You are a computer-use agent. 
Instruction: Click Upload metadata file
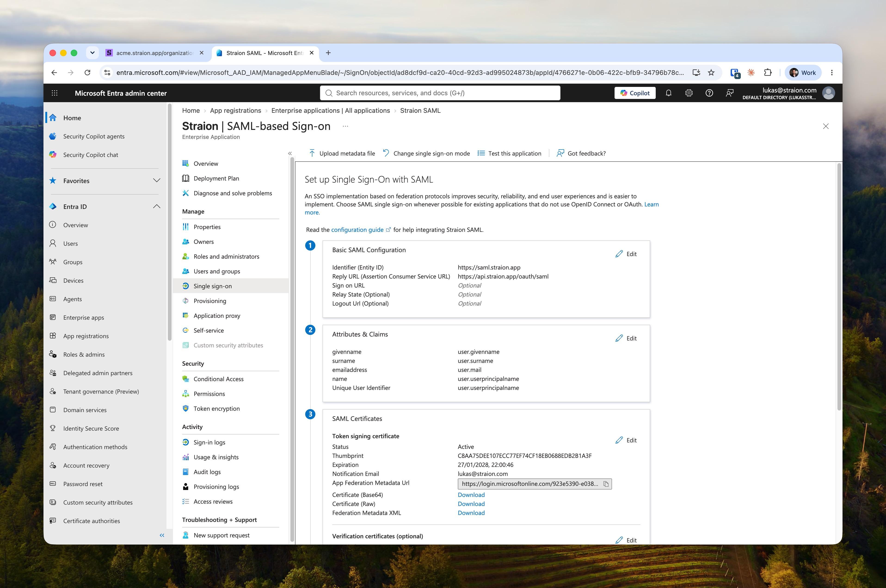pyautogui.click(x=342, y=153)
